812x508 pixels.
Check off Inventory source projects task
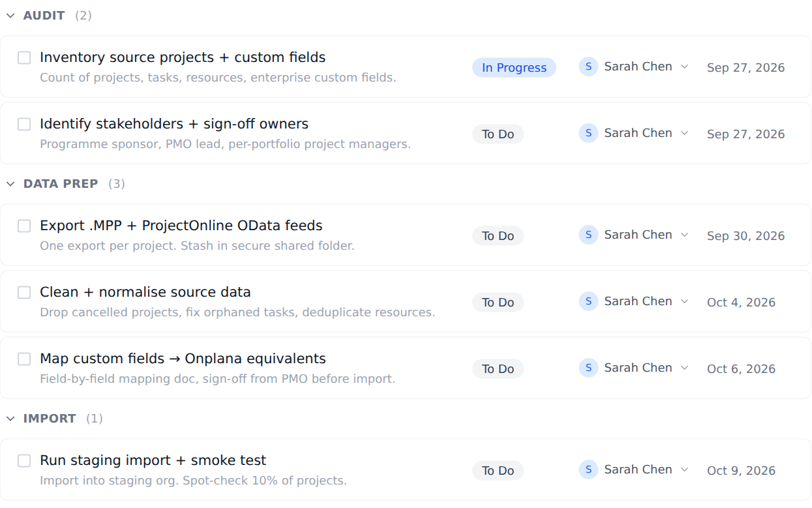pyautogui.click(x=24, y=57)
